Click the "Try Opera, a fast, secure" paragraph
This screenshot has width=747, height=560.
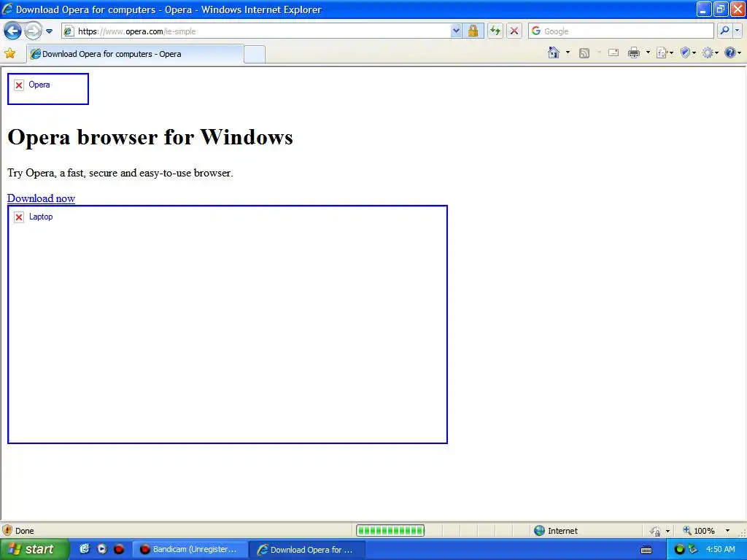click(120, 173)
